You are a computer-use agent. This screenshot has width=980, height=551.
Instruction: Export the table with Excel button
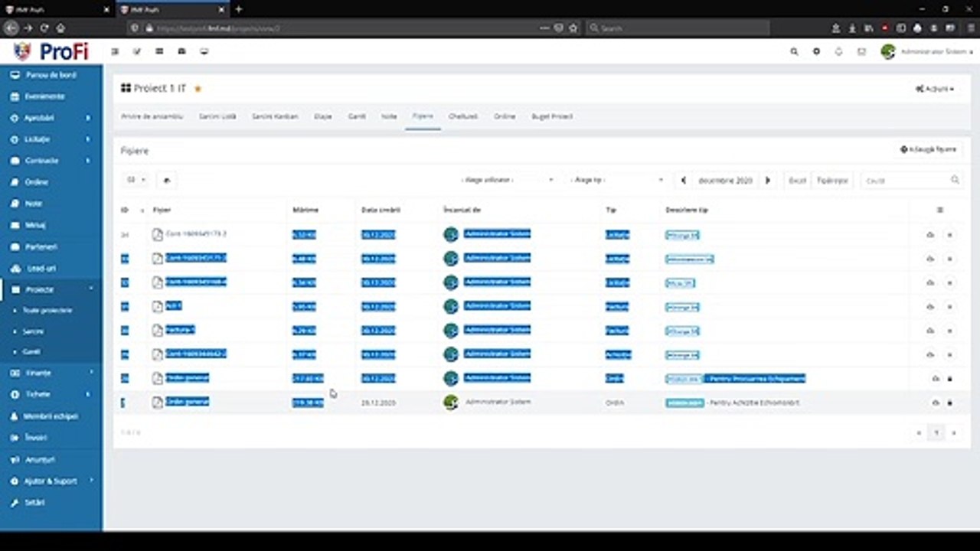coord(797,181)
